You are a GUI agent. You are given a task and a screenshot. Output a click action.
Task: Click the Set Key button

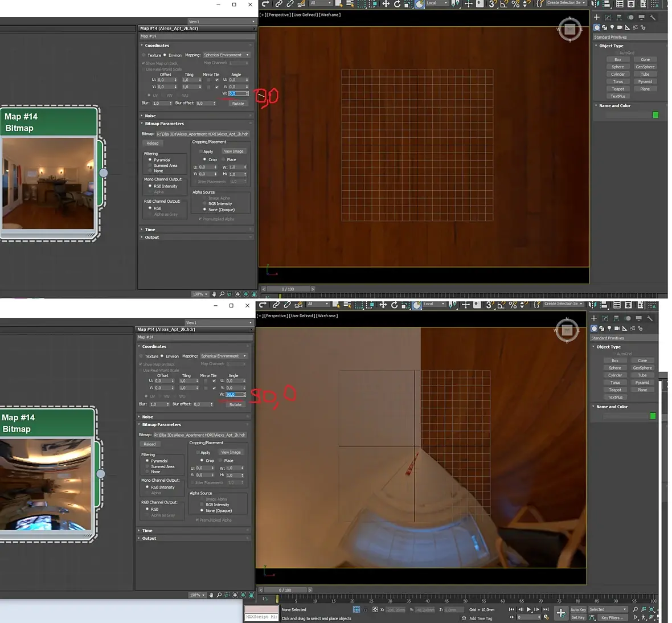pyautogui.click(x=579, y=617)
